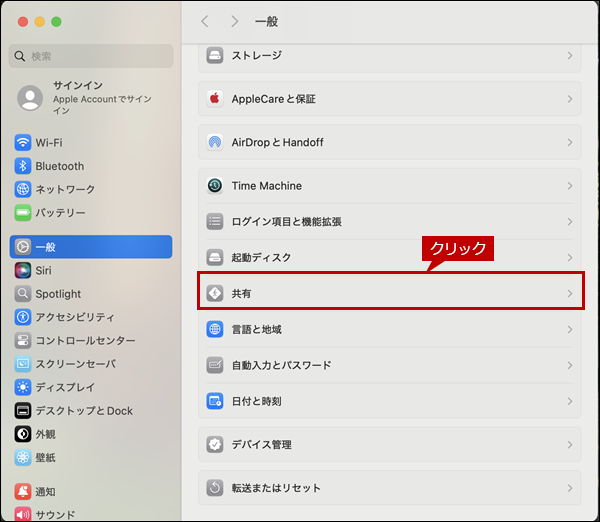Expand 転送またはリセット chevron
Screen dimensions: 600x522
pyautogui.click(x=570, y=488)
